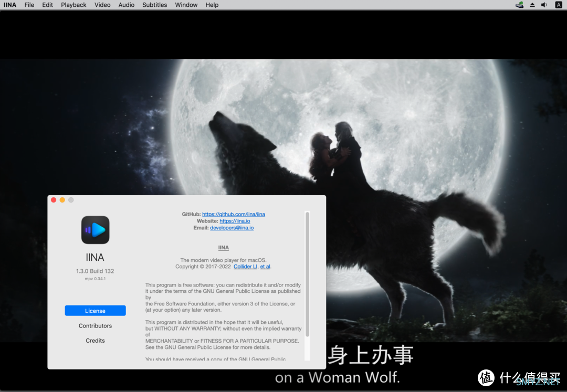Open the Window menu
The width and height of the screenshot is (567, 392).
(186, 5)
